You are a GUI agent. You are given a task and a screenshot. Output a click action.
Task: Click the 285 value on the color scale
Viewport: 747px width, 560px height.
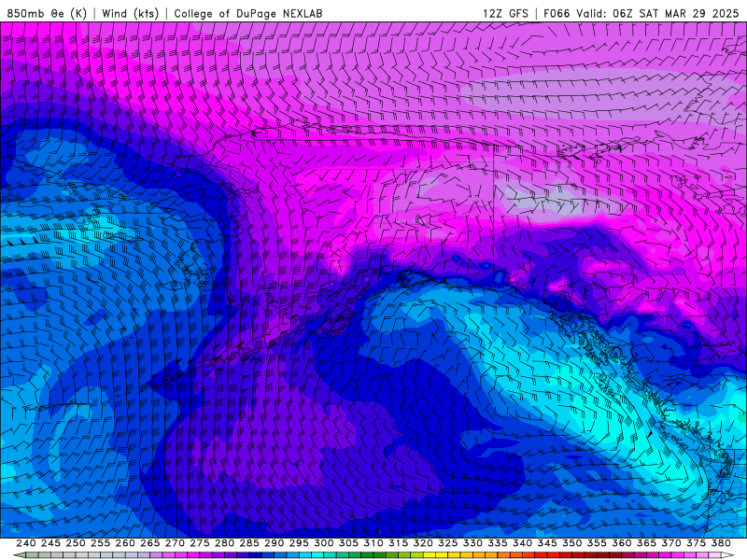click(x=249, y=543)
